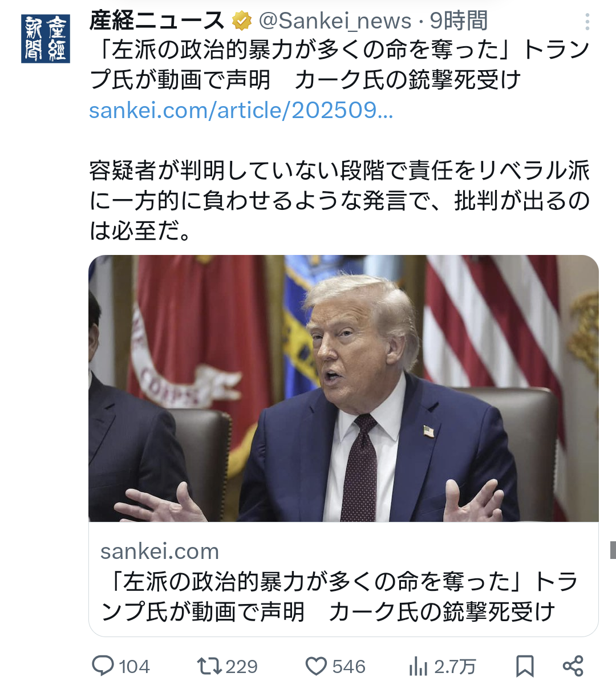Viewport: 616px width, 689px height.
Task: Bookmark this post
Action: (524, 666)
